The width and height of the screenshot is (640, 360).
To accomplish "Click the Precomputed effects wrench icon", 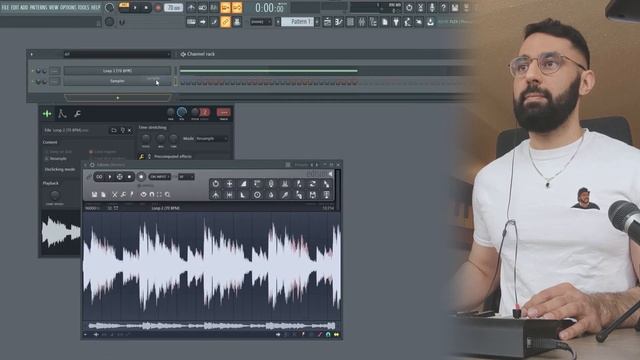I will click(x=141, y=156).
